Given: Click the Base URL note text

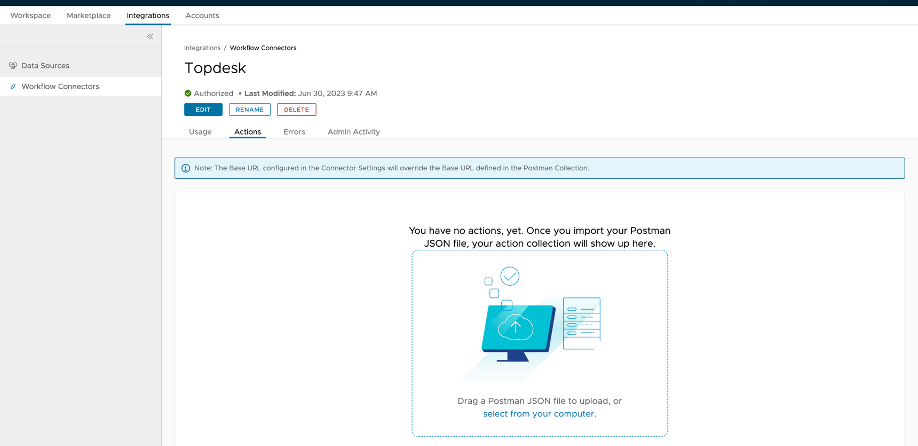Looking at the screenshot, I should tap(392, 168).
